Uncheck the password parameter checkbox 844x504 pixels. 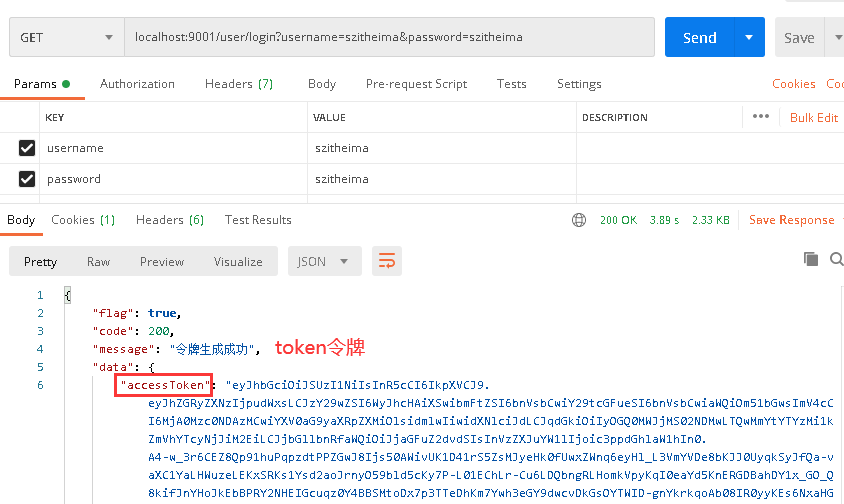coord(27,179)
